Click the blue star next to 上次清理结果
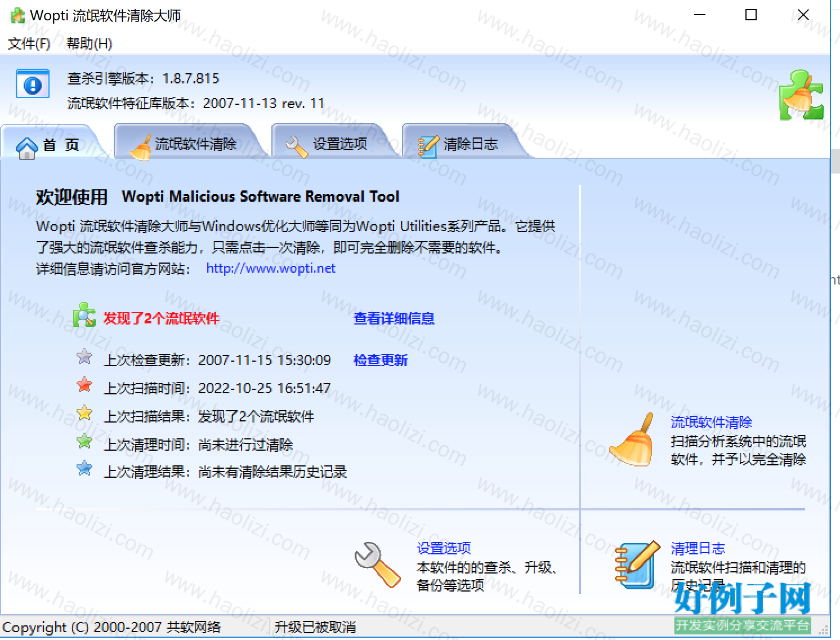840x640 pixels. coord(84,468)
